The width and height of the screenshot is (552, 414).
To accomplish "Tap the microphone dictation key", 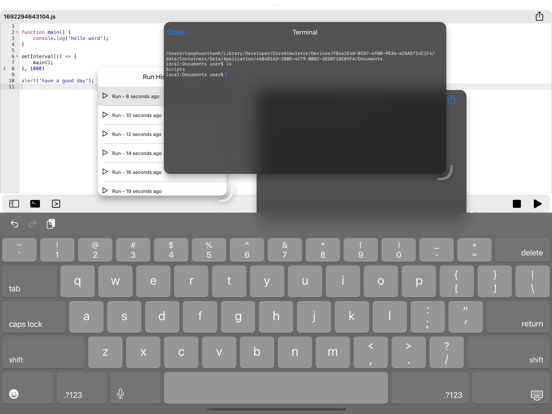I will click(x=135, y=388).
